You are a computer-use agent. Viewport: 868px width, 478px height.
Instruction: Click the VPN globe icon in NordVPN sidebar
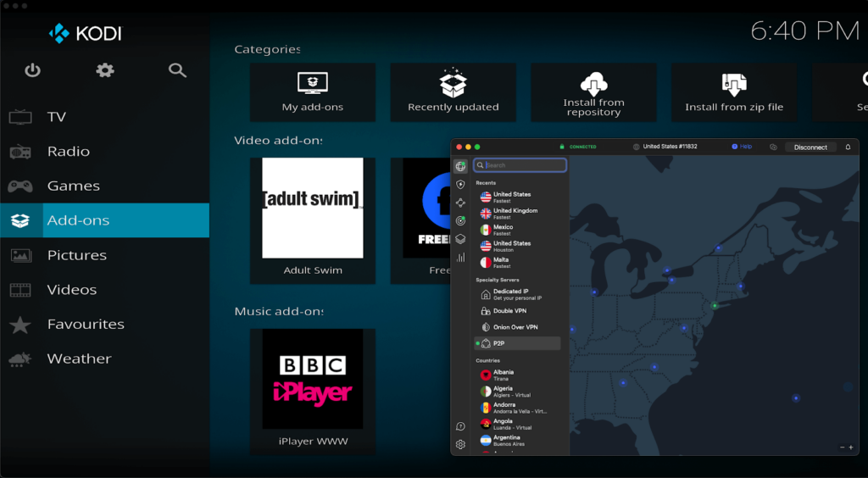460,166
